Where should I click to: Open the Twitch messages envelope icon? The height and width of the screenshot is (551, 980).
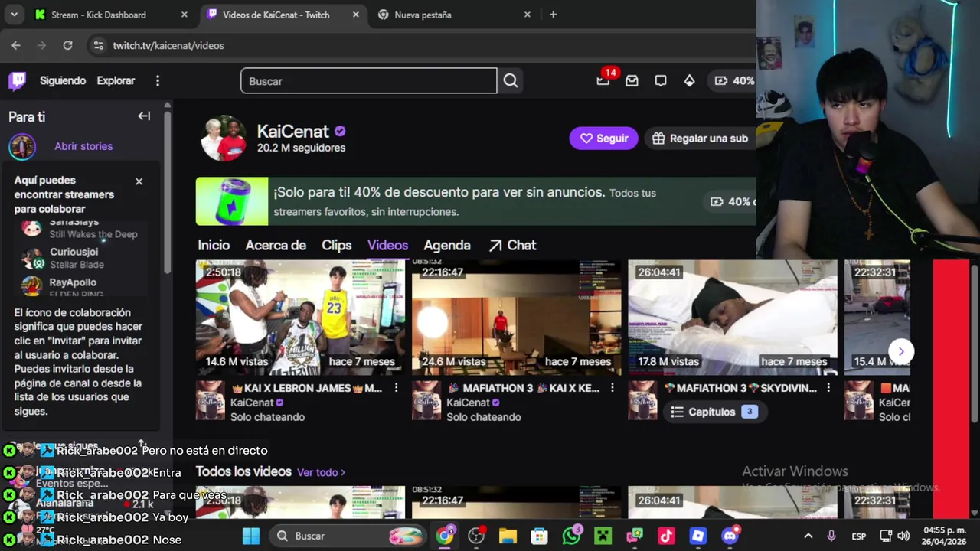[x=632, y=80]
